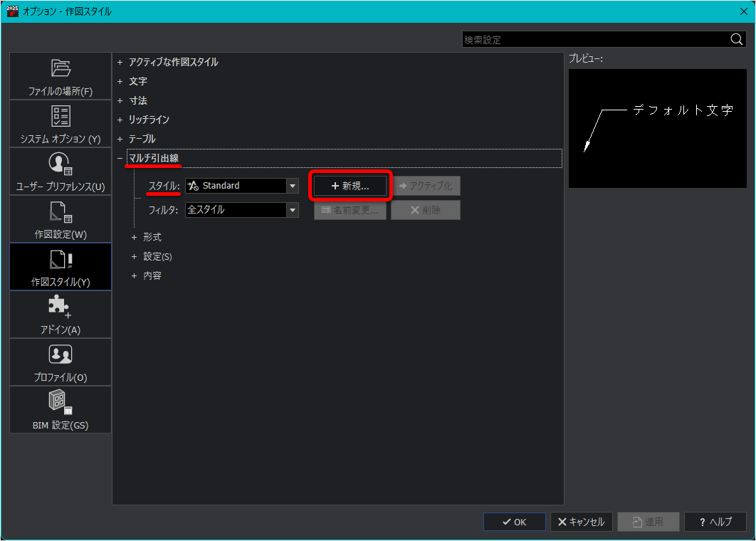This screenshot has width=756, height=541.
Task: Click the search magnifier icon
Action: click(736, 40)
